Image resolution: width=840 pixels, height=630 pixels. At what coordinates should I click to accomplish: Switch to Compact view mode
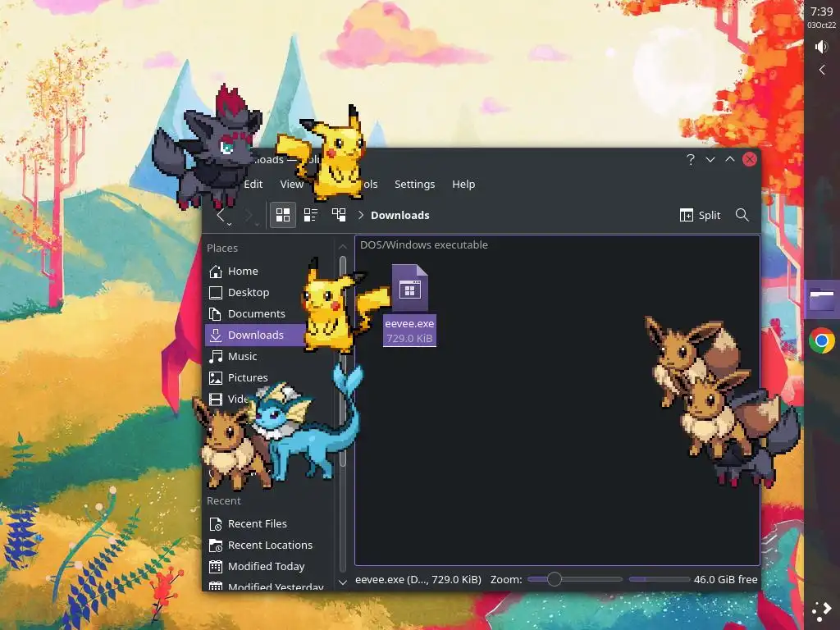(x=311, y=216)
